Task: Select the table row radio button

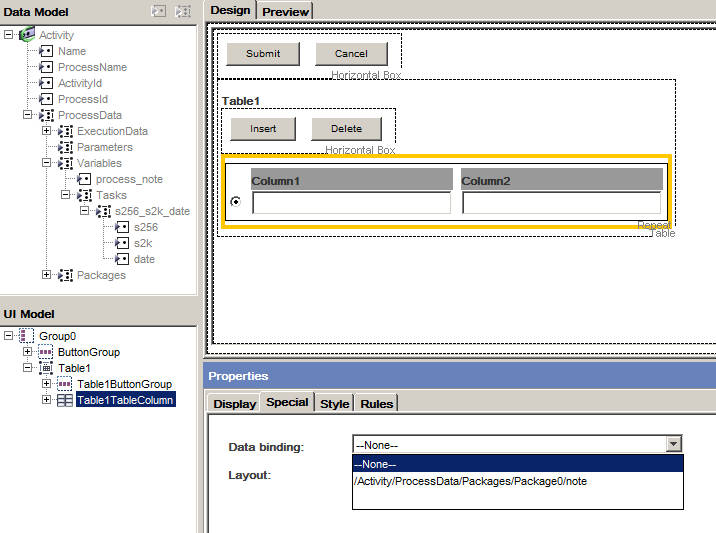Action: [236, 201]
